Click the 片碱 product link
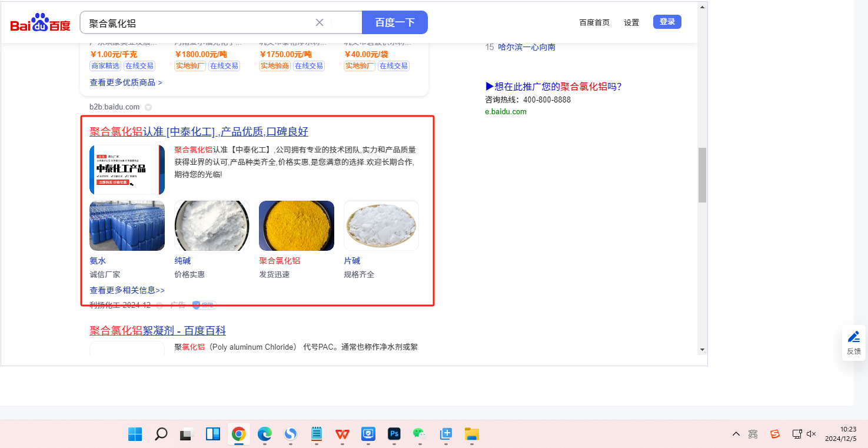The width and height of the screenshot is (868, 448). click(x=352, y=261)
